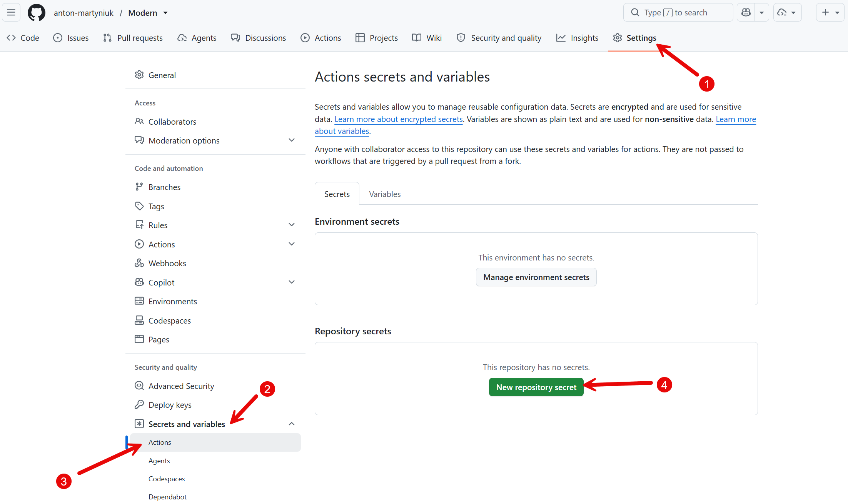Open the Insights tab

pyautogui.click(x=578, y=38)
